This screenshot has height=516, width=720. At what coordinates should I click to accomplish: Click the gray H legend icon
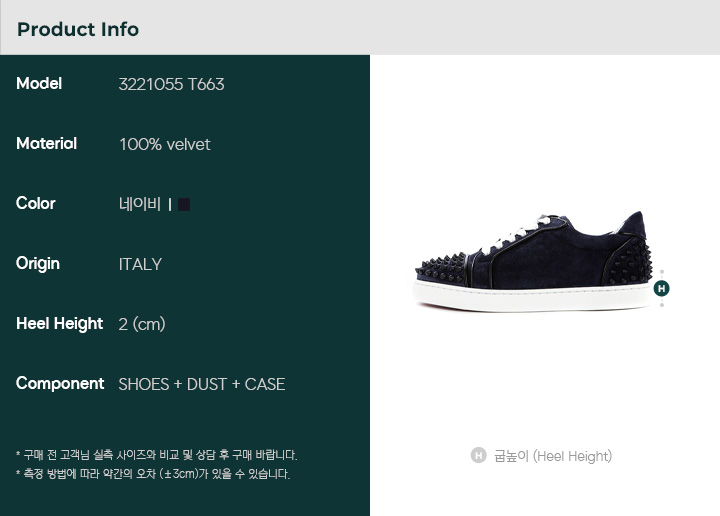click(x=478, y=455)
